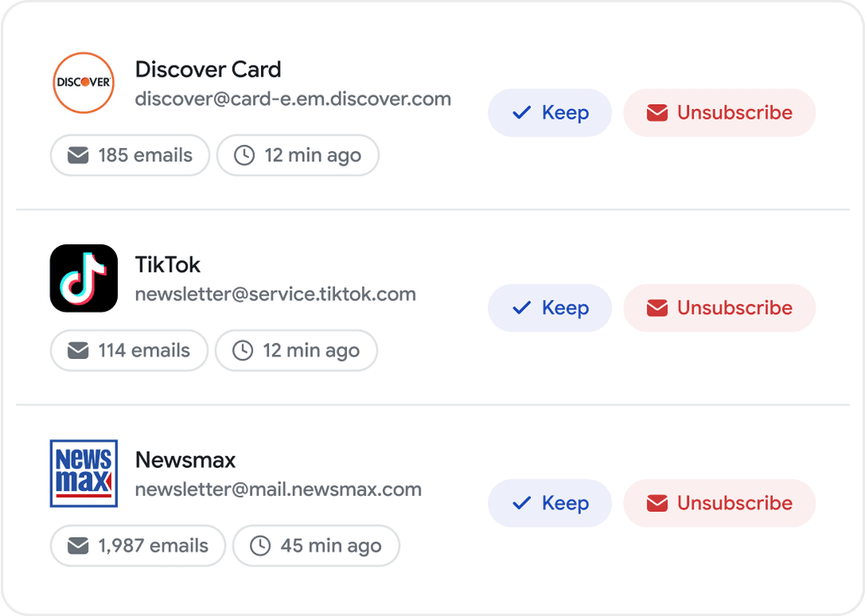Click envelope icon in 114 emails chip
The height and width of the screenshot is (616, 865).
pos(78,351)
